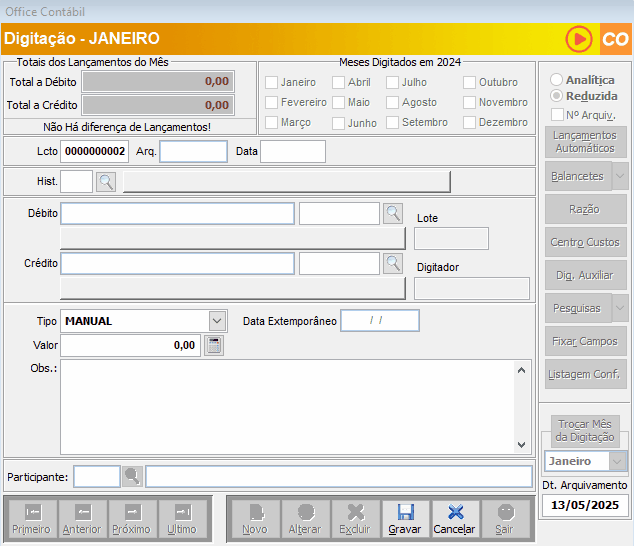Viewport: 634px width, 546px height.
Task: Click into the Data Extemporâneo field
Action: (x=380, y=321)
